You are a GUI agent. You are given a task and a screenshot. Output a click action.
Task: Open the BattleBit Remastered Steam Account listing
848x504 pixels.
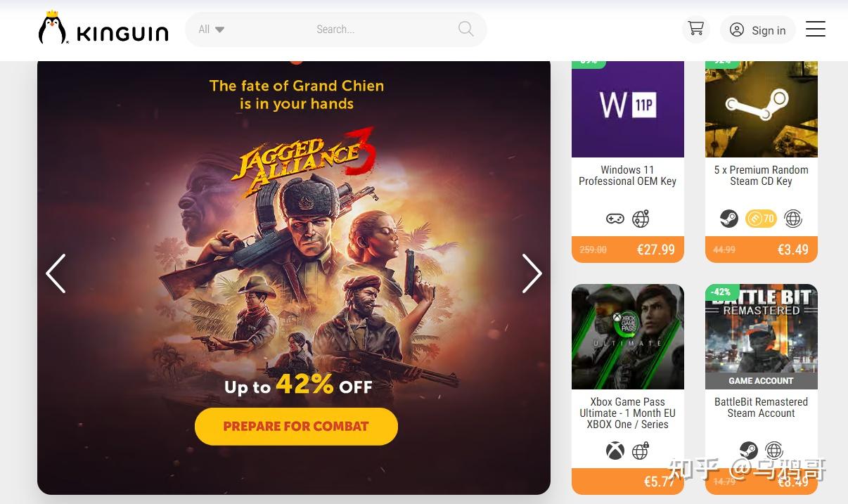coord(761,408)
